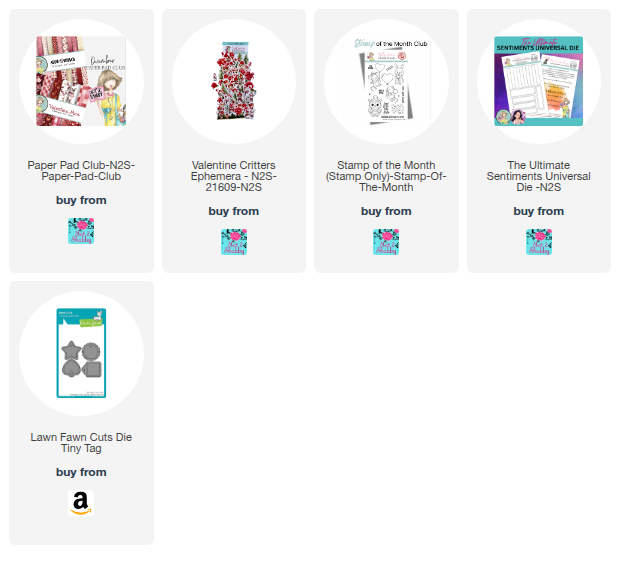Screen dimensions: 620x566
Task: Click 'buy from' text under Ultimate Sentiments Die
Action: 539,211
